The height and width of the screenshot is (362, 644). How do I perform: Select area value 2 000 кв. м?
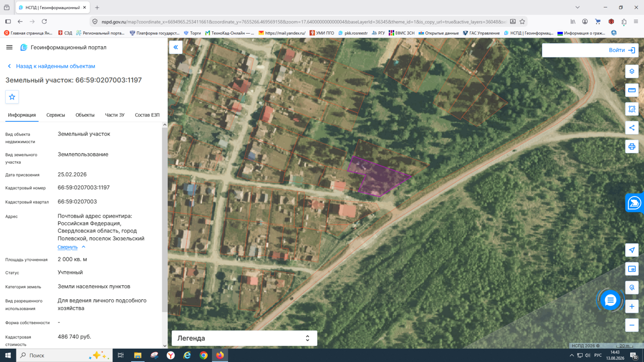(72, 260)
